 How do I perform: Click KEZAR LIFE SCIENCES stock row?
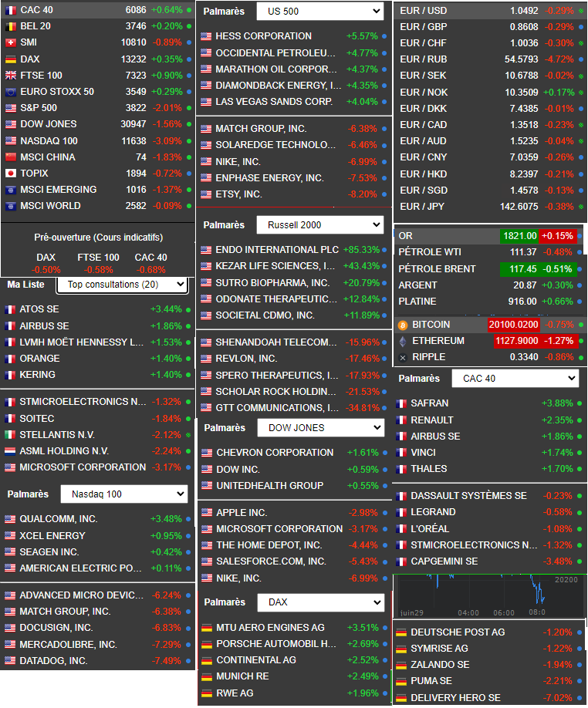(x=293, y=266)
